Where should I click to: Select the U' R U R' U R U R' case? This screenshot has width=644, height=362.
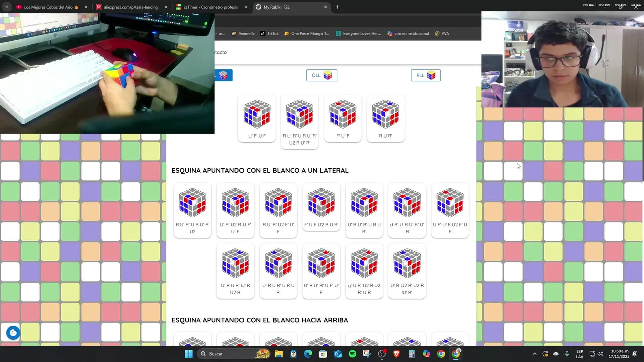[278, 271]
